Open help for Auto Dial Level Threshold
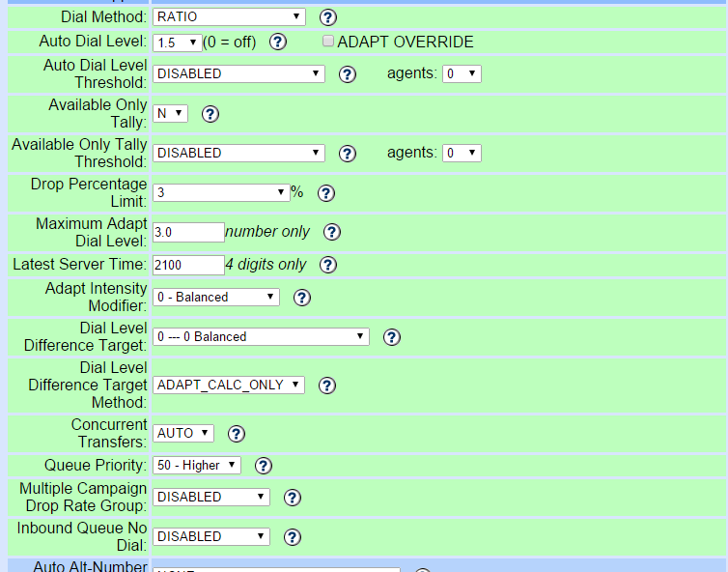 click(x=348, y=74)
